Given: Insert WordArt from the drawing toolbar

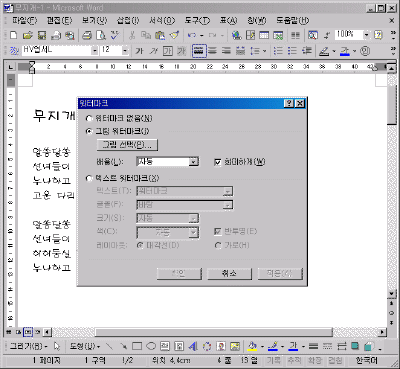Looking at the screenshot, I should (x=193, y=347).
